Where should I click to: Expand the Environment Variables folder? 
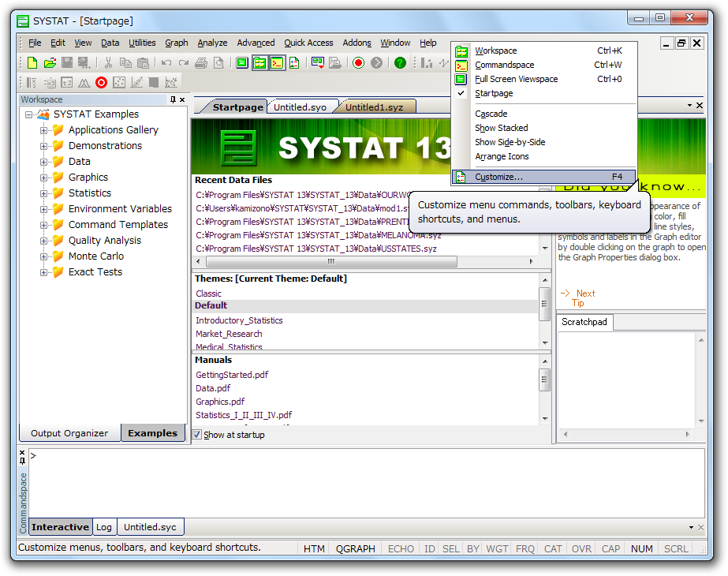tap(43, 210)
